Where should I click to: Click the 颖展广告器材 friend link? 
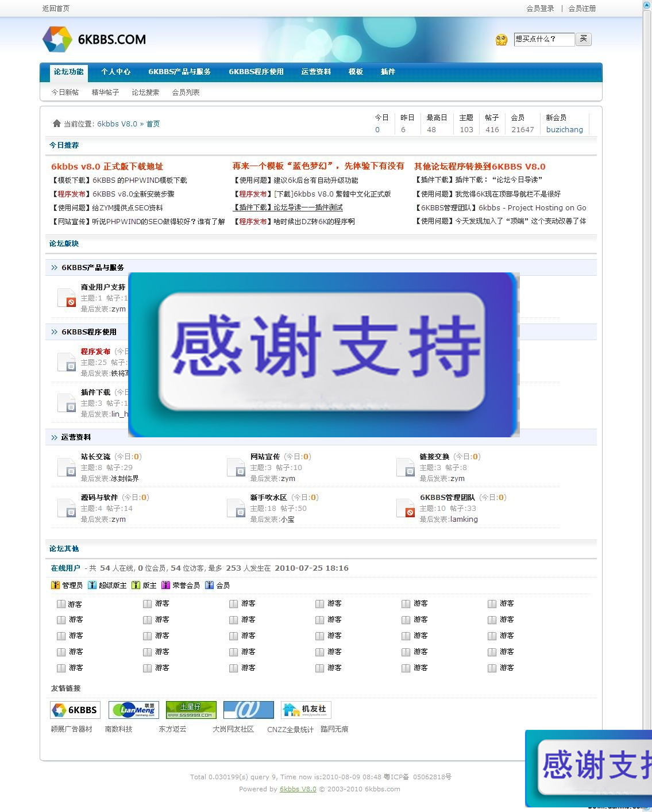(71, 729)
